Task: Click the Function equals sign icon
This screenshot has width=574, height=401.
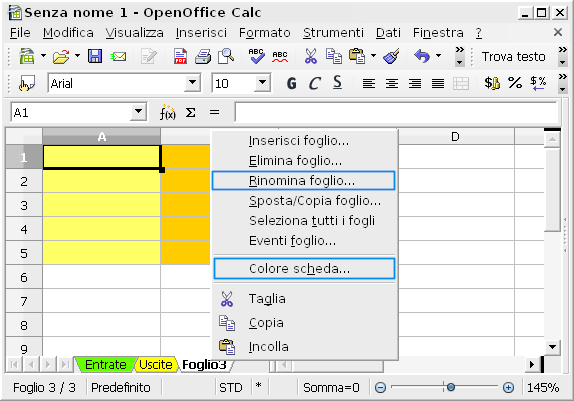Action: pos(215,112)
